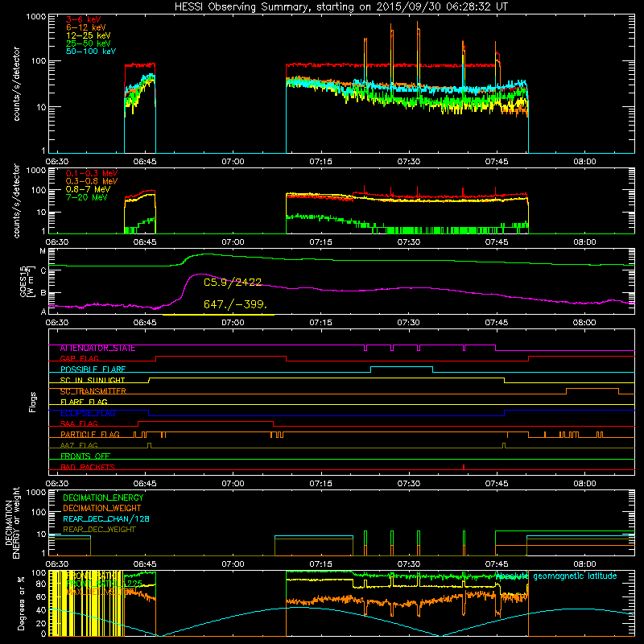Select the PARTICLE_FLAG label
The height and width of the screenshot is (644, 644).
tap(90, 435)
